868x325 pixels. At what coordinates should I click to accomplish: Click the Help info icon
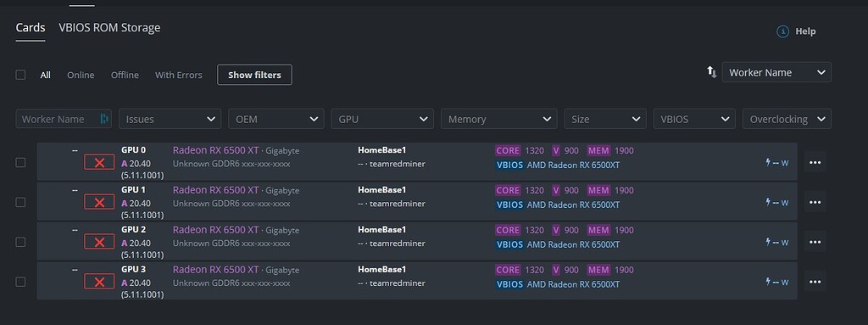pos(782,31)
